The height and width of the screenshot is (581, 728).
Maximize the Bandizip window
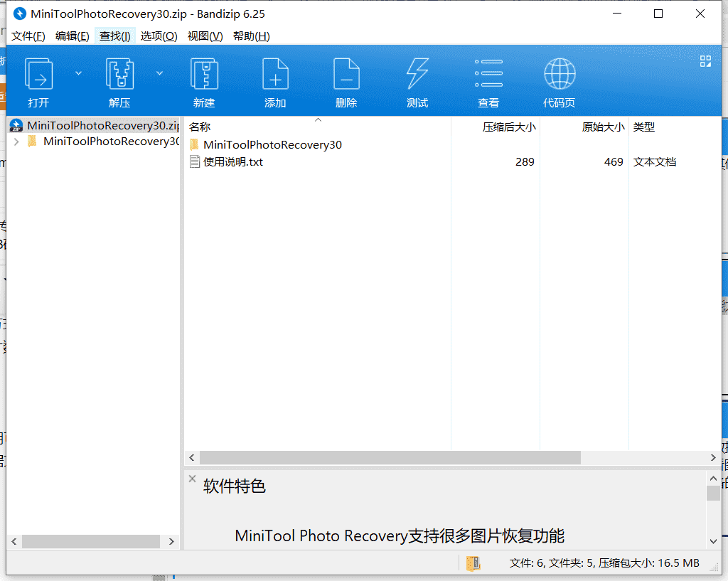pyautogui.click(x=658, y=14)
